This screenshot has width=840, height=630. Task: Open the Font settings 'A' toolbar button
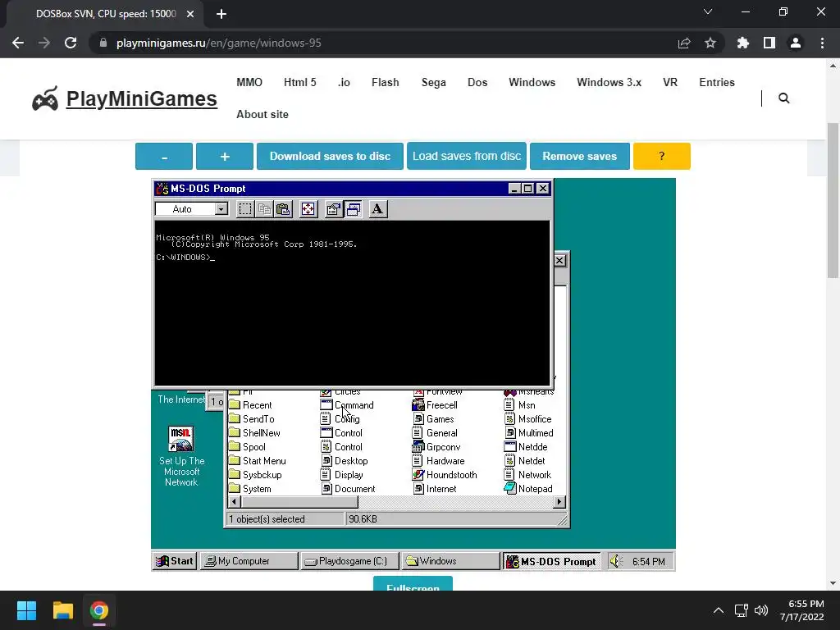coord(377,209)
